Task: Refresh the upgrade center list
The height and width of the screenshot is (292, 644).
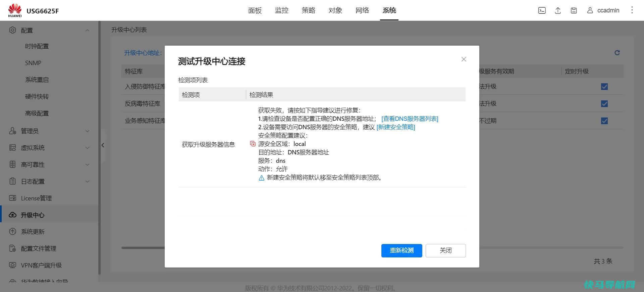Action: click(617, 53)
